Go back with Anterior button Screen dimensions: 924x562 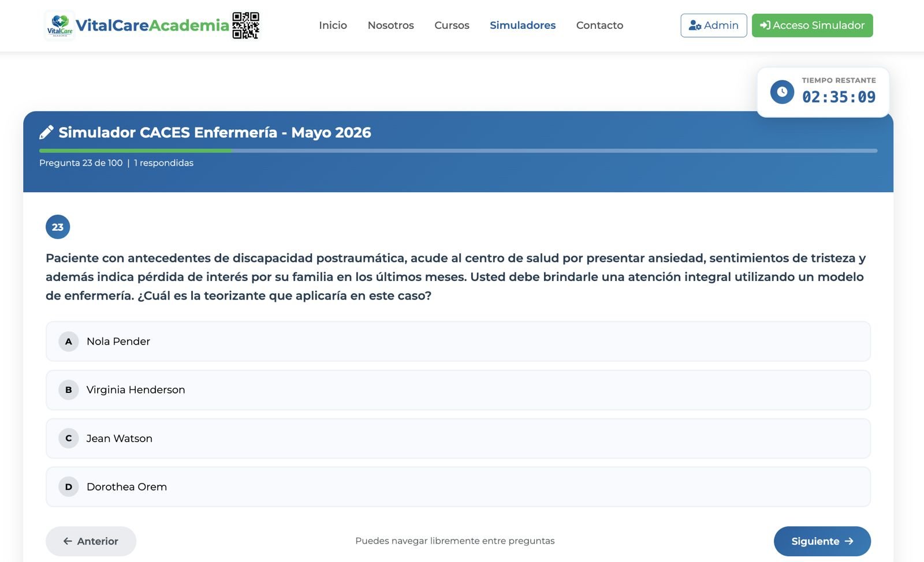(91, 541)
